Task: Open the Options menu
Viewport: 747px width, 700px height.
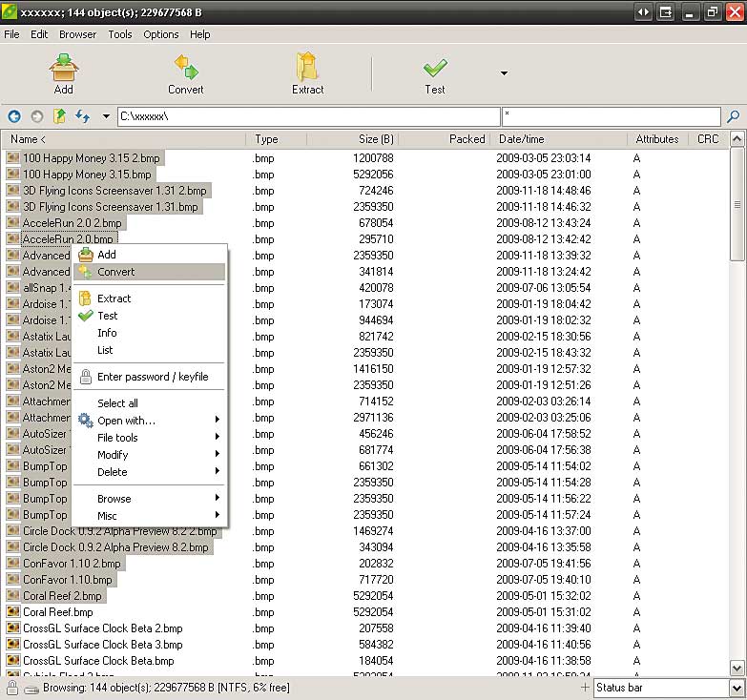Action: pos(161,34)
